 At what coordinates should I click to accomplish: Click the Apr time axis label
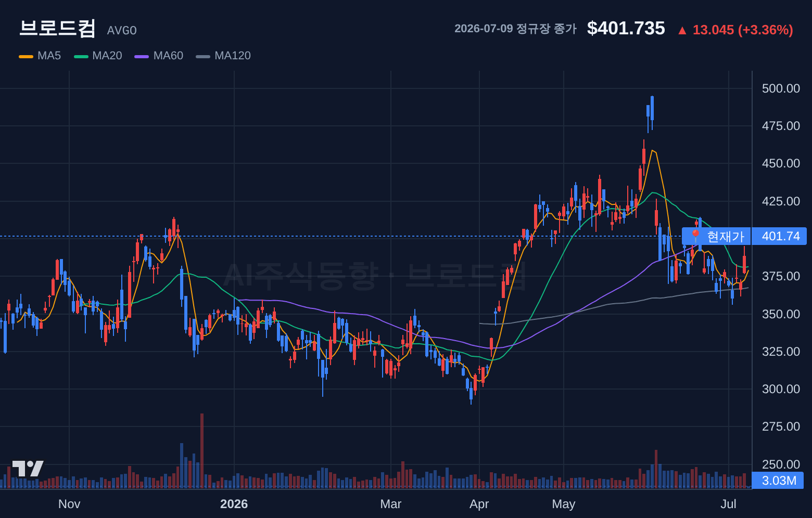tap(479, 504)
